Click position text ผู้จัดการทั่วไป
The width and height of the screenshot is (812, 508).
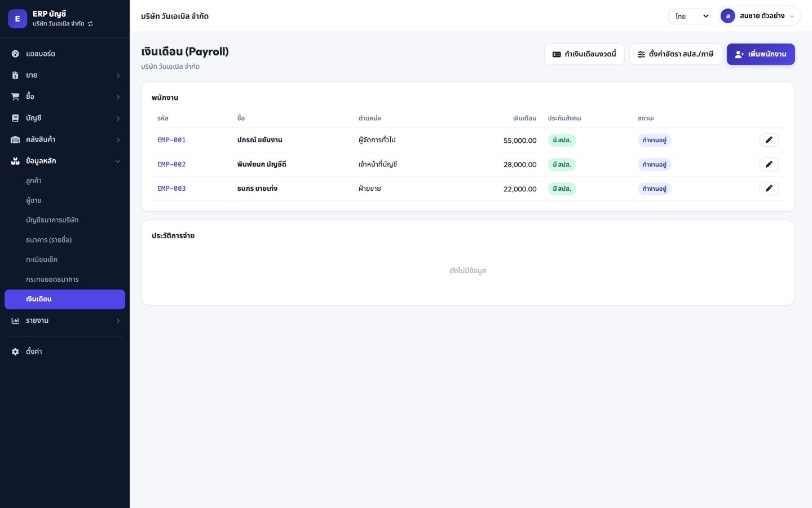click(x=377, y=140)
